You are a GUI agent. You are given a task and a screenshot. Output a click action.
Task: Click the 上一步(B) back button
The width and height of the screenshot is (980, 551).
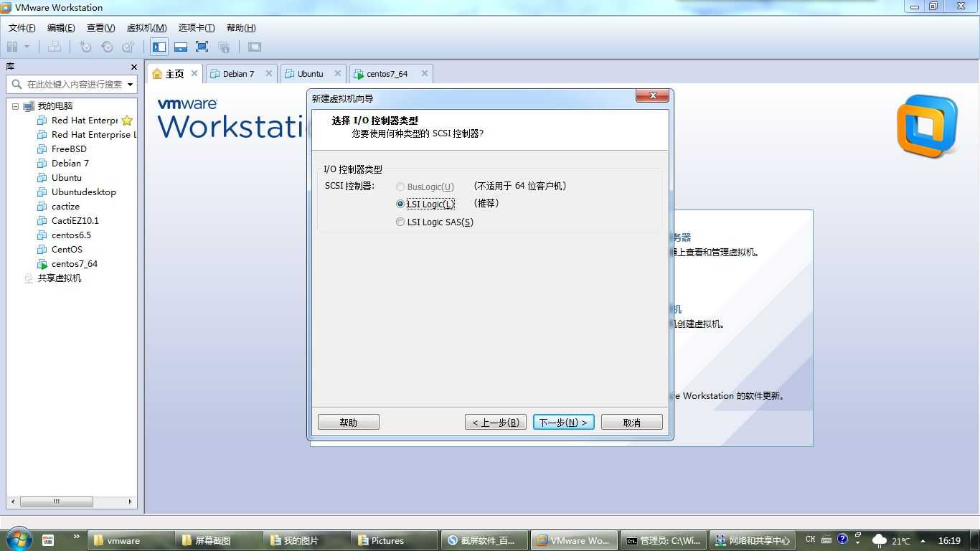pyautogui.click(x=496, y=423)
